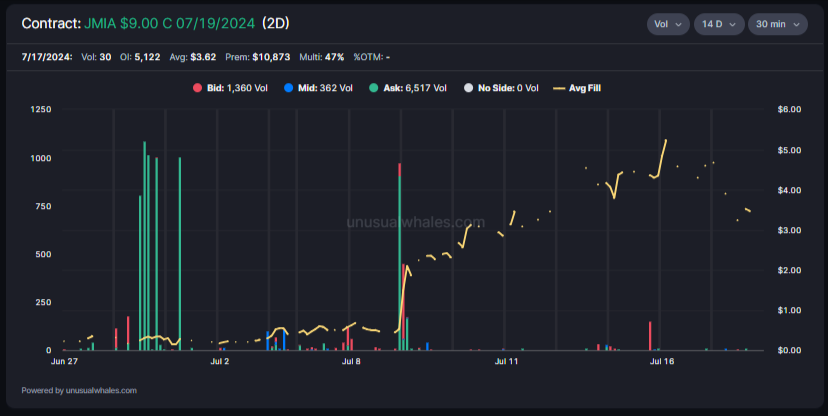Click the Avg: $3.62 stat
The image size is (828, 416).
coord(193,57)
